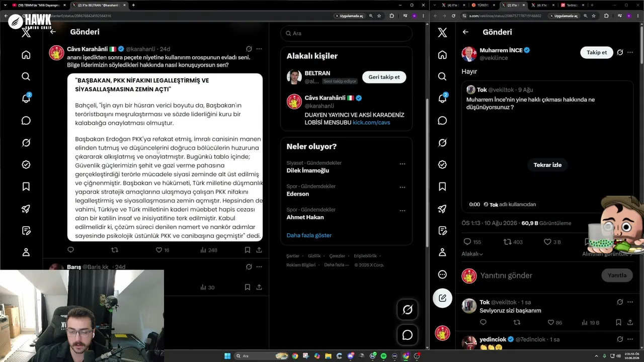Viewport: 644px width, 362px height.
Task: Open more options on Barış's reply
Action: pos(259,267)
